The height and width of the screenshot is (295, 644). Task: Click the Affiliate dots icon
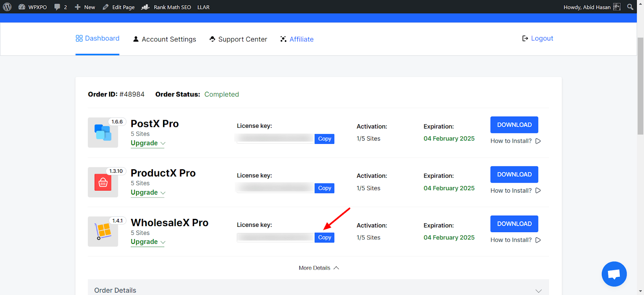[x=283, y=39]
